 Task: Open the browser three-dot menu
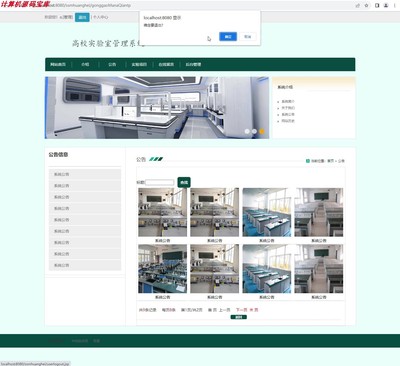(x=395, y=5)
